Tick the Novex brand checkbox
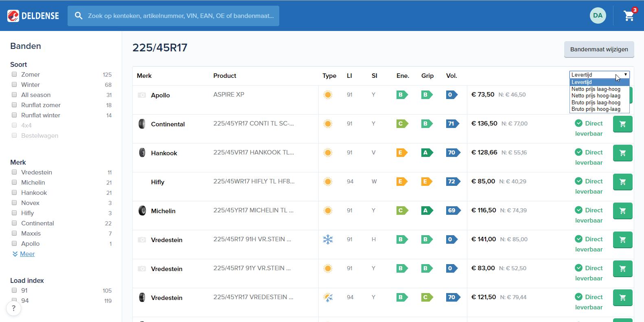The image size is (644, 322). pyautogui.click(x=14, y=203)
